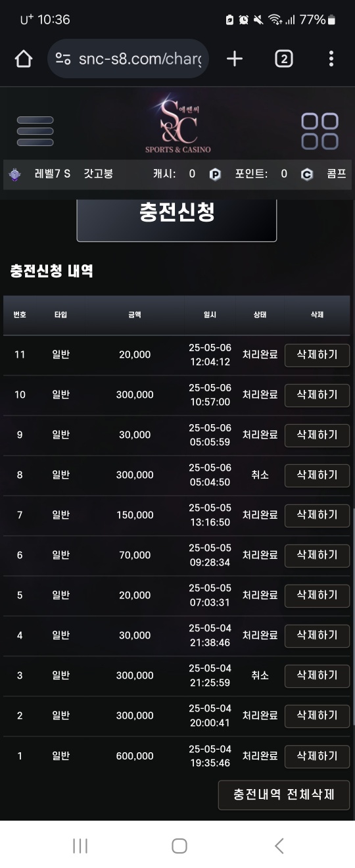Open the four-square grid menu icon

[319, 131]
